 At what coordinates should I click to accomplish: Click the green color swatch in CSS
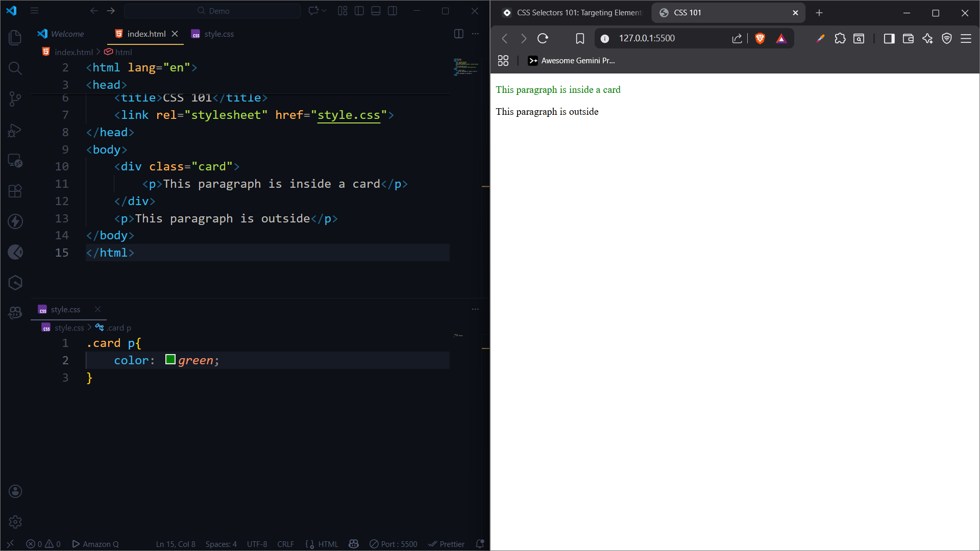click(x=170, y=360)
